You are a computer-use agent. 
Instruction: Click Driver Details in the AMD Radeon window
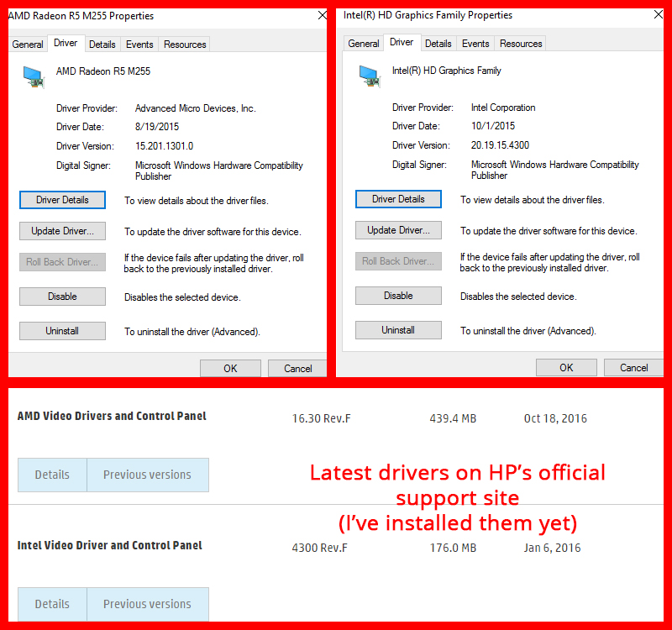(62, 200)
